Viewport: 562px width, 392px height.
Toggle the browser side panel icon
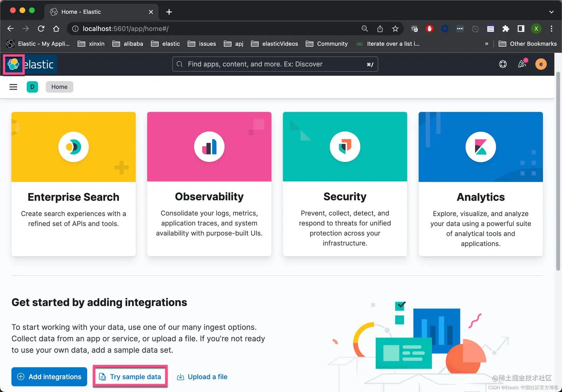[521, 29]
